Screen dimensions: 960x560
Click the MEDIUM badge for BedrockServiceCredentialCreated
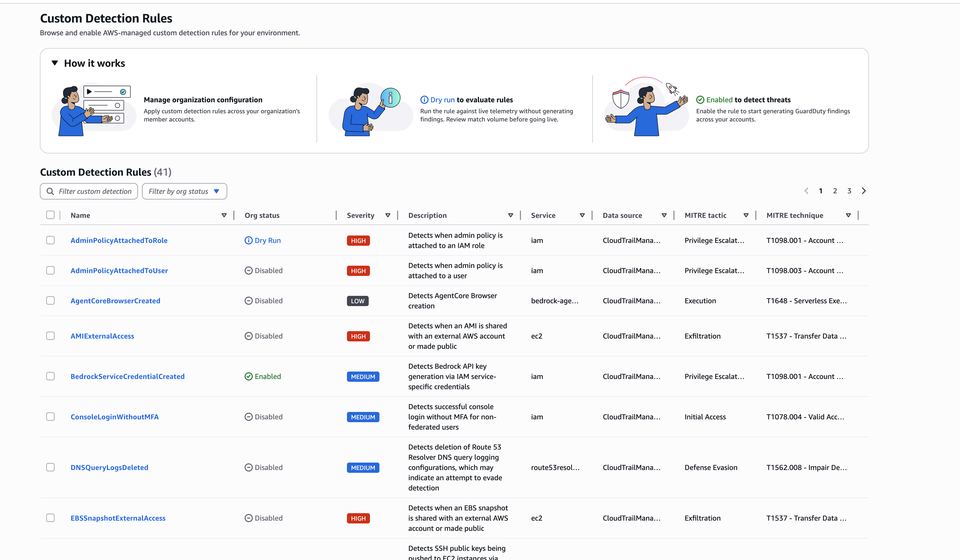point(363,376)
